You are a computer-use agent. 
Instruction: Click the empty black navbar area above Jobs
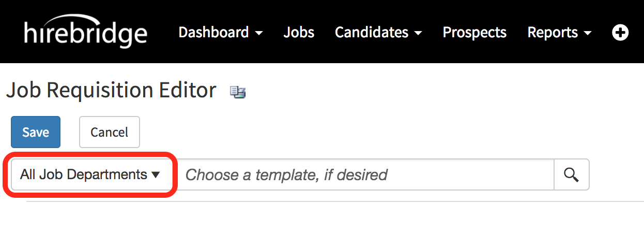click(299, 9)
